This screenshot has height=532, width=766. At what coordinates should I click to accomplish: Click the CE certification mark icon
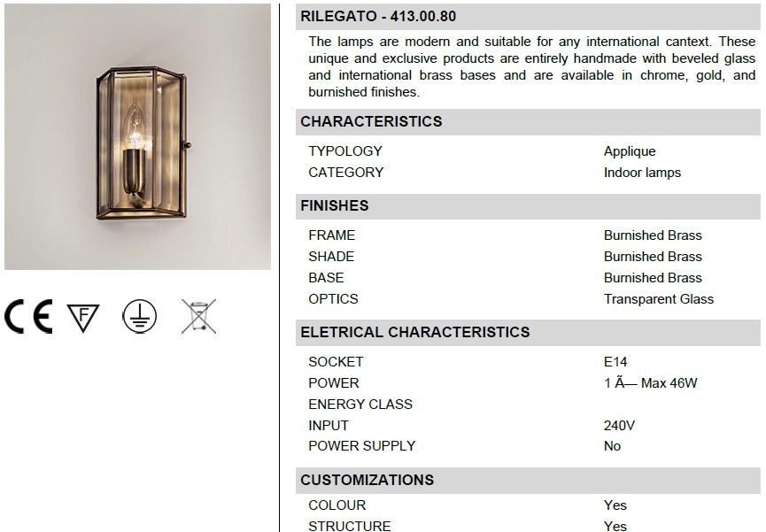pyautogui.click(x=28, y=317)
